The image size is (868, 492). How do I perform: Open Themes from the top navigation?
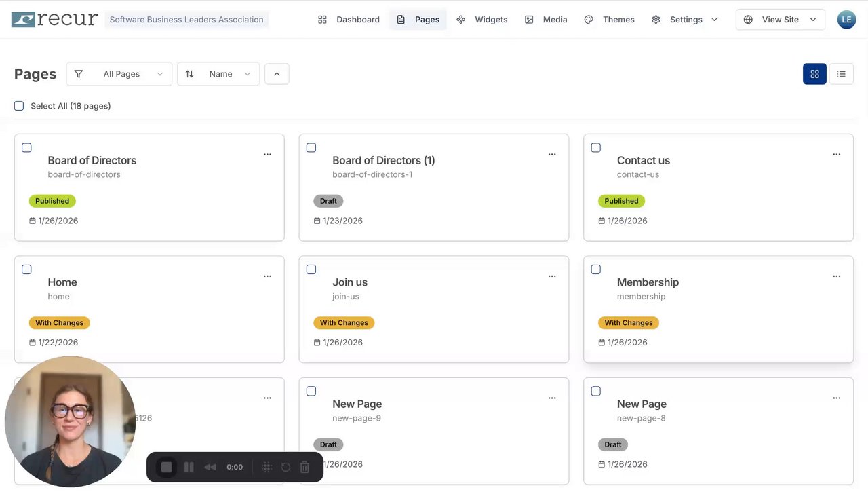(x=610, y=19)
